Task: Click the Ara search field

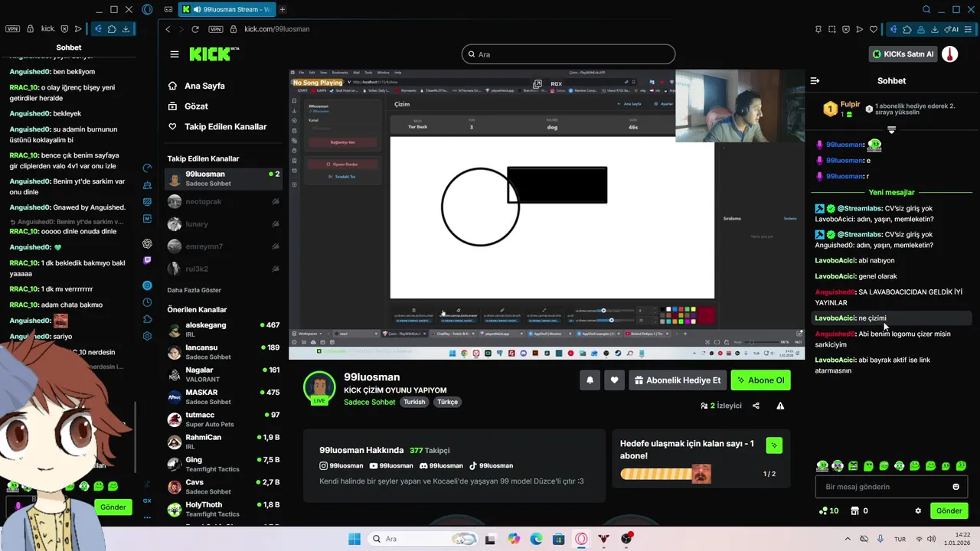Action: [568, 54]
